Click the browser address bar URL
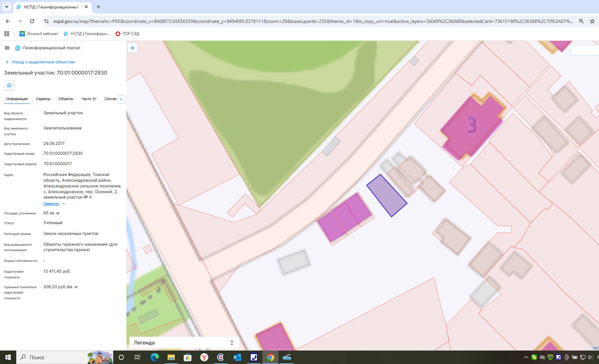The width and height of the screenshot is (599, 364). pyautogui.click(x=313, y=21)
